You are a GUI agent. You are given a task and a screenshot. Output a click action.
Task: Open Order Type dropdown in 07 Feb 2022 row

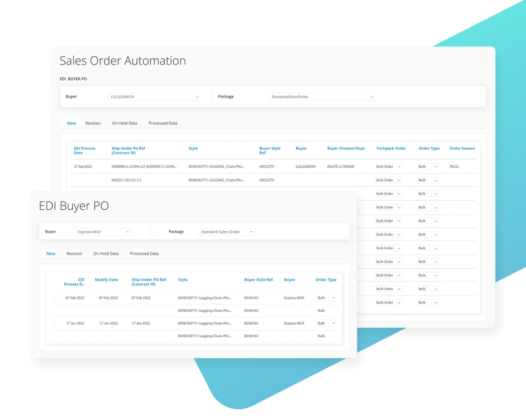[326, 298]
